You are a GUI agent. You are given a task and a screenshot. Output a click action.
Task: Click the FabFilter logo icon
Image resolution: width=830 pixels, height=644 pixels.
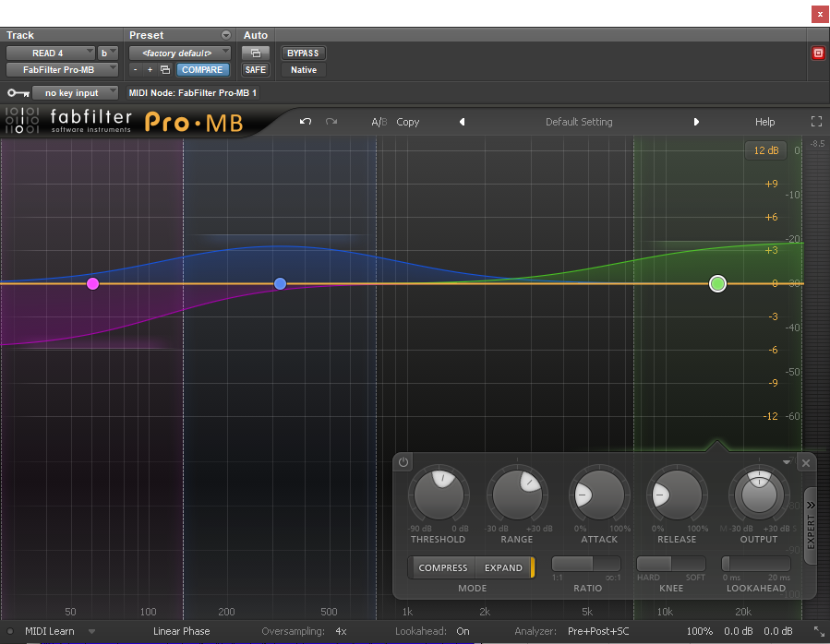coord(22,120)
